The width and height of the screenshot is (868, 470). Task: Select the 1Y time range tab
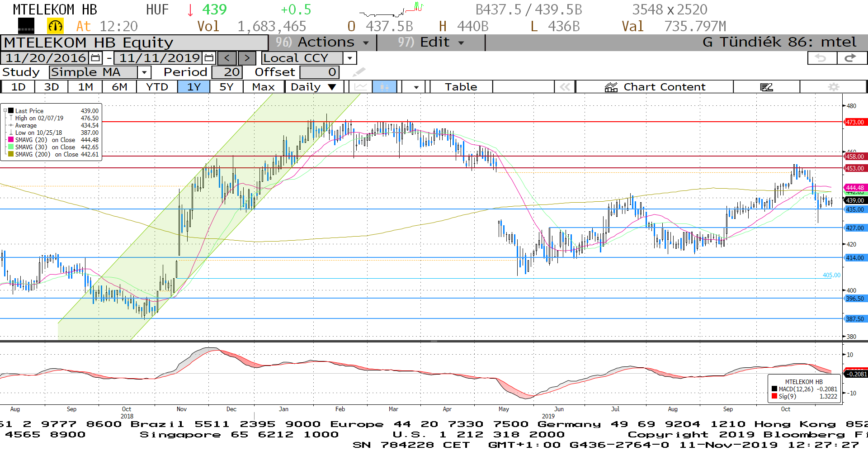tap(194, 87)
